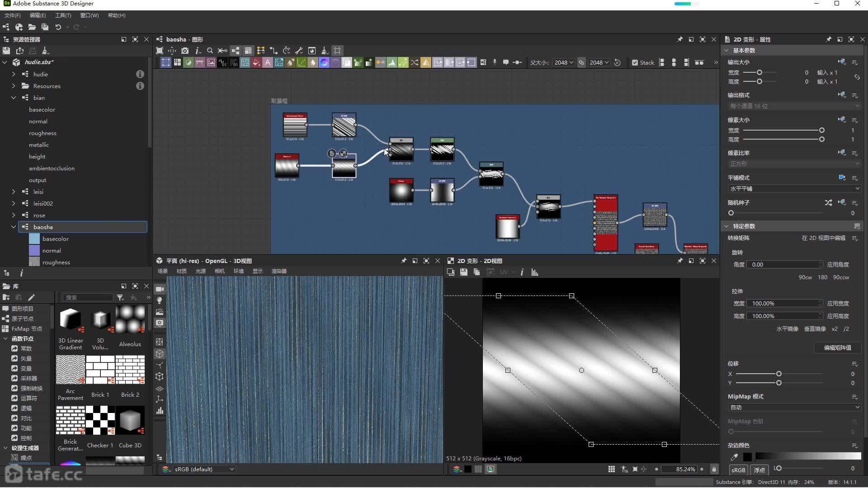Click the histogram icon in 2D view
The image size is (868, 488).
pos(535,272)
